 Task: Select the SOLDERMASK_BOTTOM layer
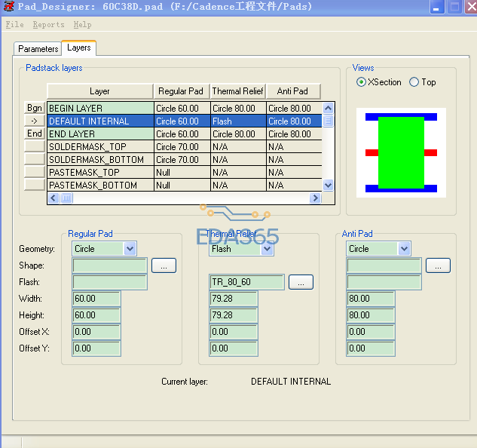click(x=100, y=159)
